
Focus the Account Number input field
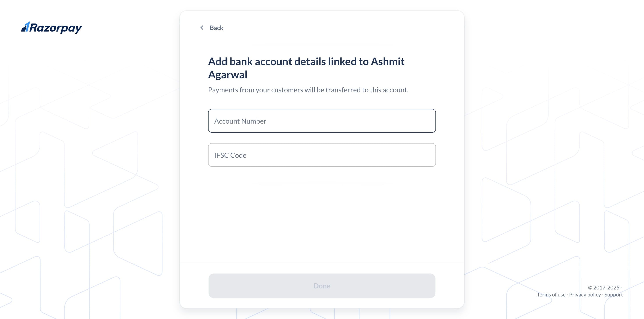coord(322,121)
